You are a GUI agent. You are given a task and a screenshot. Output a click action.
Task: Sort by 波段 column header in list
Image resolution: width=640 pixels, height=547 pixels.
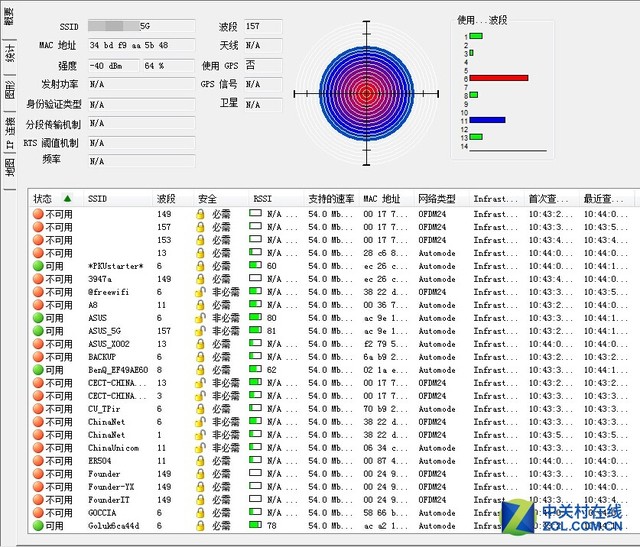coord(173,199)
